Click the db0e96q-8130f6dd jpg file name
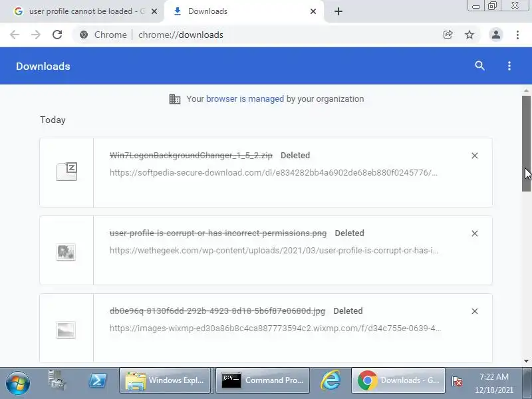The image size is (532, 399). tap(217, 311)
